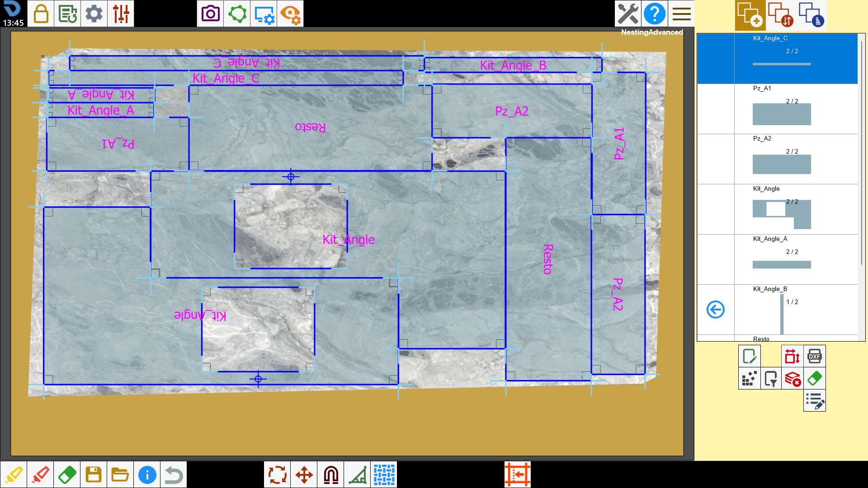Select the Kit_Angle_A piece thumbnail
This screenshot has width=868, height=488.
click(782, 264)
